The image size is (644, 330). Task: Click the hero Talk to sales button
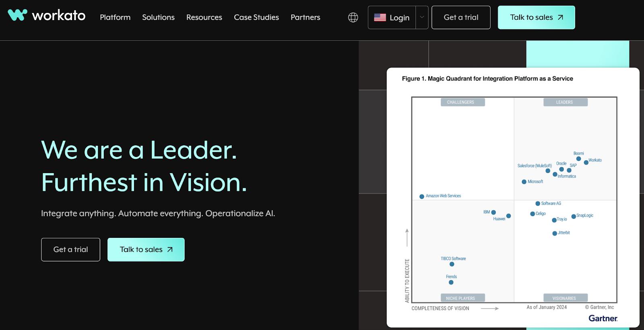click(146, 250)
